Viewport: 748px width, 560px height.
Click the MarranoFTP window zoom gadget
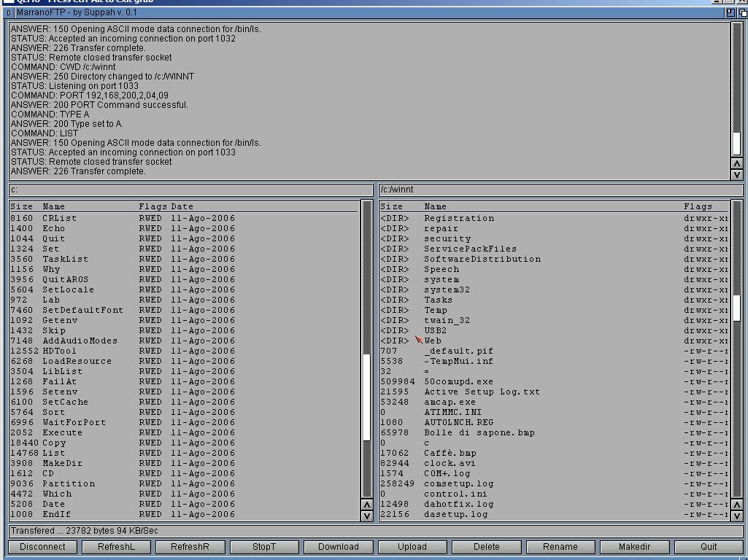[x=730, y=12]
